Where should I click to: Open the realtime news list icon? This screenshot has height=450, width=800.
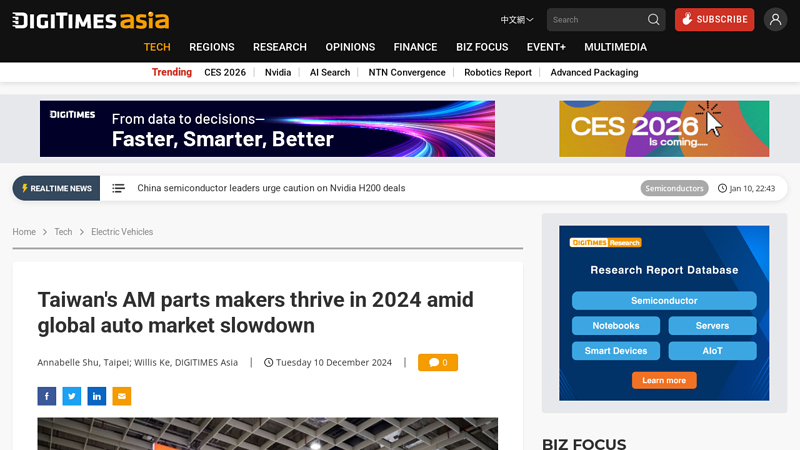pyautogui.click(x=118, y=188)
